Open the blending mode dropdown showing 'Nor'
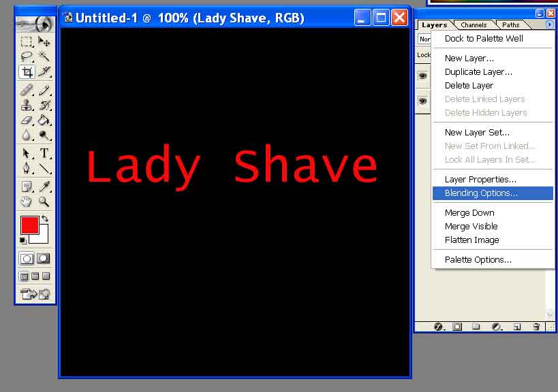Screen dimensions: 558x392 point(424,39)
